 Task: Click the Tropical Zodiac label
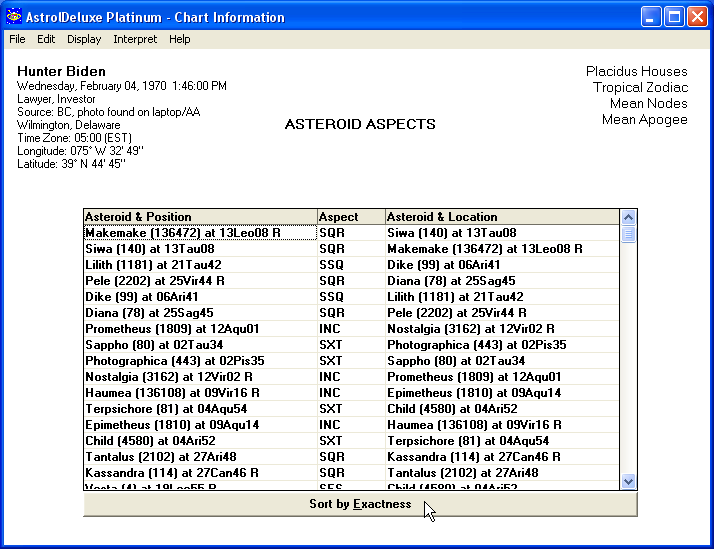640,87
